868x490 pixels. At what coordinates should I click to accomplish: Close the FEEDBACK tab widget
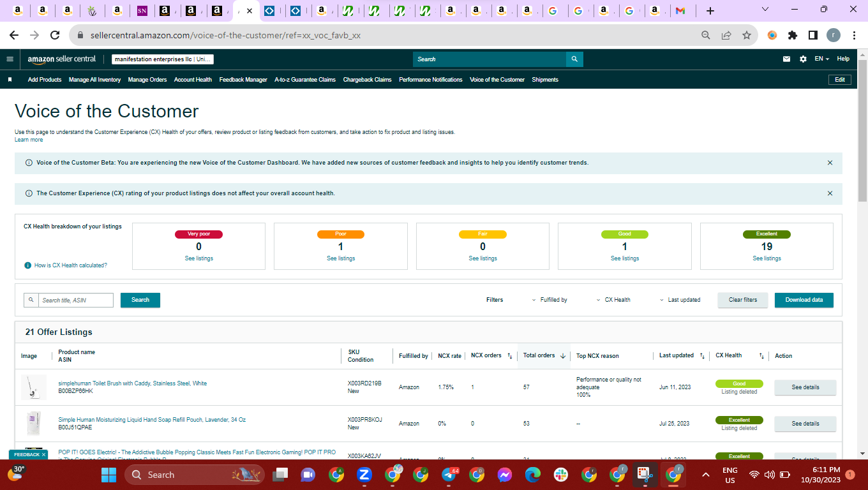[x=43, y=455]
